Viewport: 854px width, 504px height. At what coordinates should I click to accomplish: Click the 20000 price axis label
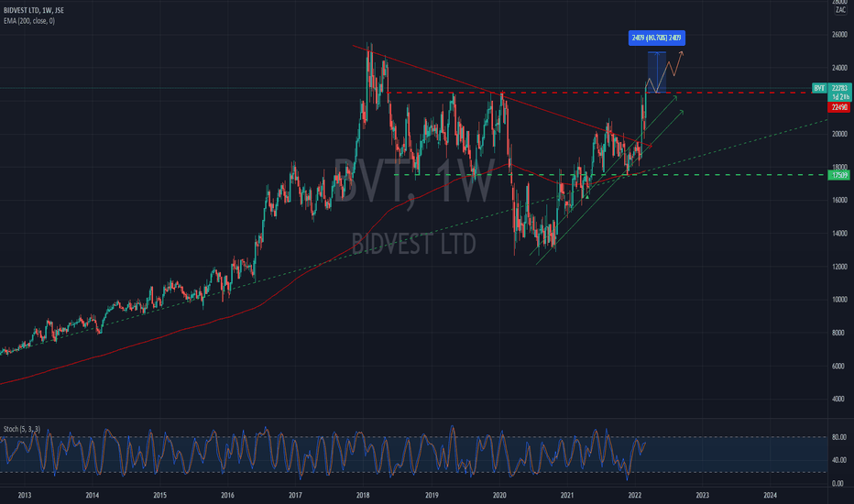[x=839, y=134]
